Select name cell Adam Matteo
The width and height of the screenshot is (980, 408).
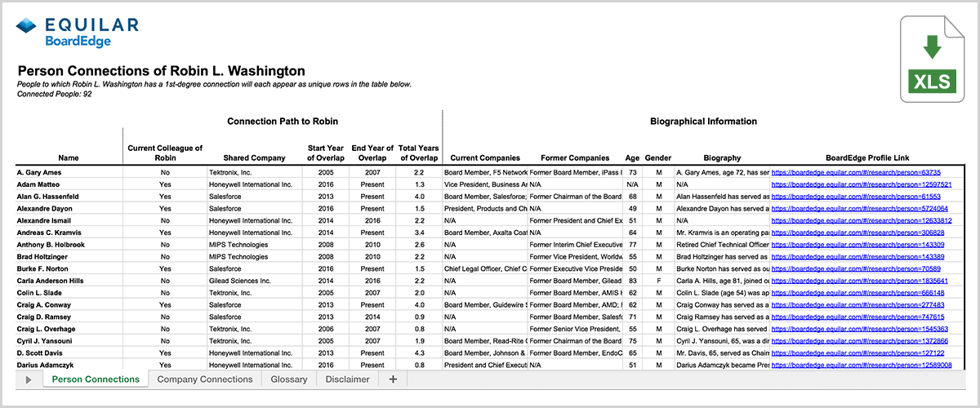pos(69,184)
